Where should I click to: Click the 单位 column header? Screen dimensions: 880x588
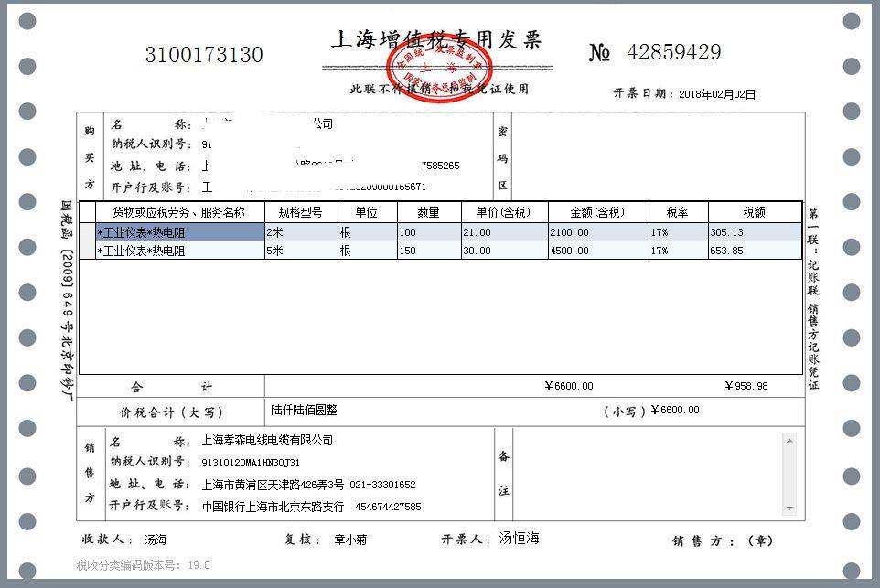tap(367, 212)
